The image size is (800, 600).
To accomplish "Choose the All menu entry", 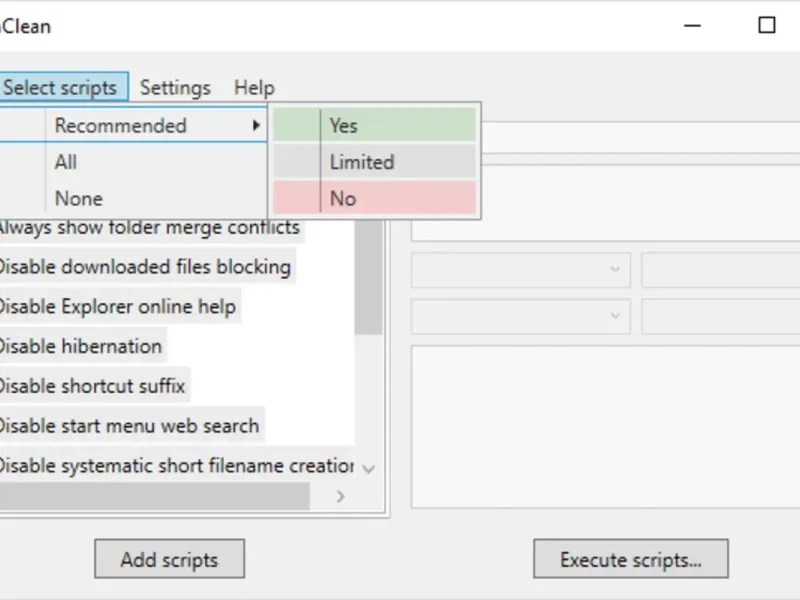I will click(66, 162).
